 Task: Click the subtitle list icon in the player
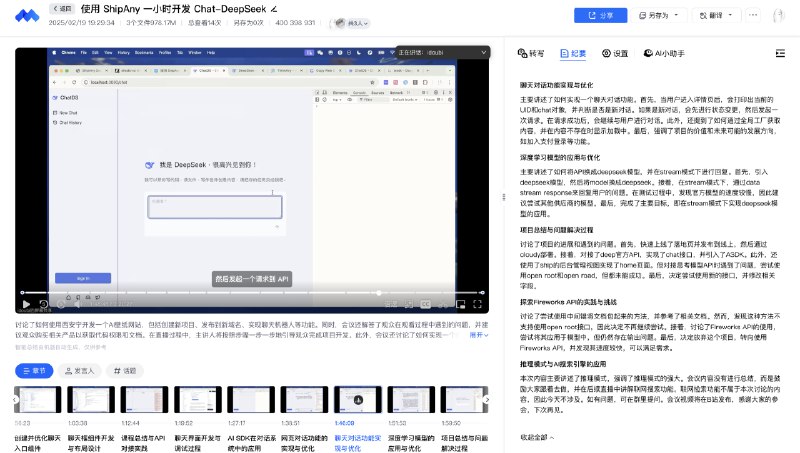coord(408,304)
